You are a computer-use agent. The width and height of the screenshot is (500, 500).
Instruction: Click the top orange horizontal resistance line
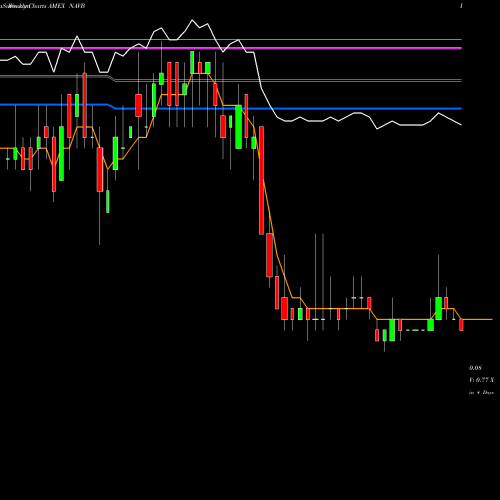pos(231,40)
